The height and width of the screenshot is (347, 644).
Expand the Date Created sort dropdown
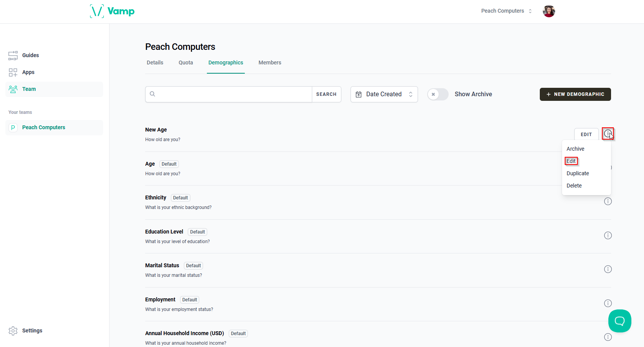point(384,94)
